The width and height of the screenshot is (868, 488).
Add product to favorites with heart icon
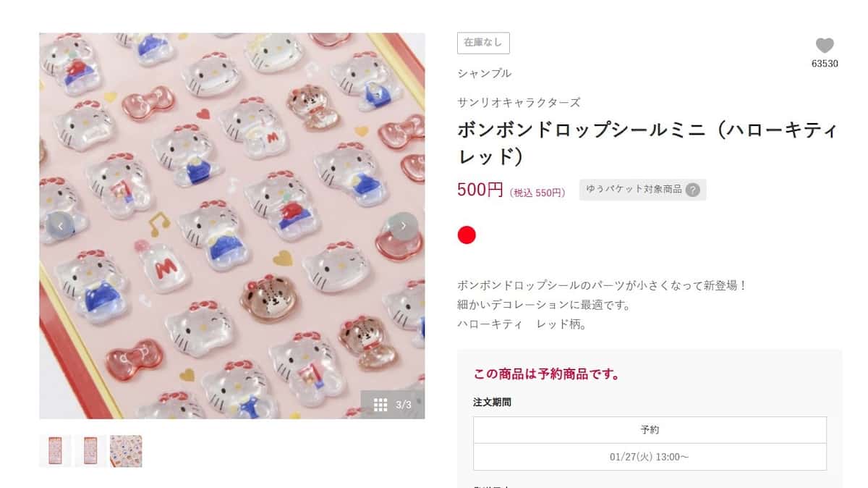click(825, 46)
